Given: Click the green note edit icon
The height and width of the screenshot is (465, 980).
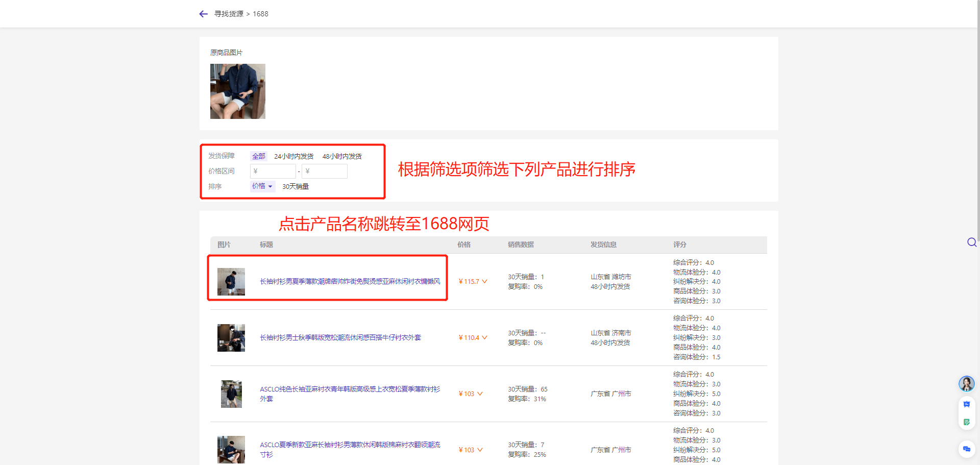Looking at the screenshot, I should coord(966,422).
